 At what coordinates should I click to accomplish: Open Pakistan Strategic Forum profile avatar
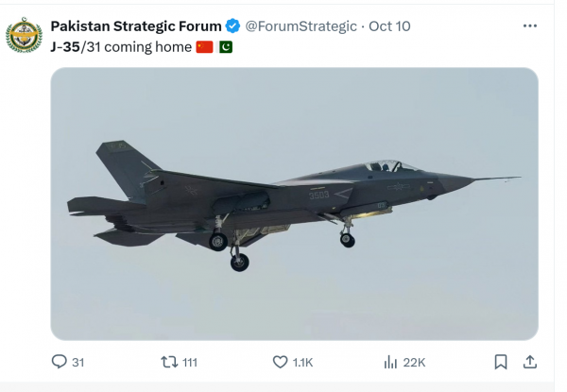[x=24, y=36]
